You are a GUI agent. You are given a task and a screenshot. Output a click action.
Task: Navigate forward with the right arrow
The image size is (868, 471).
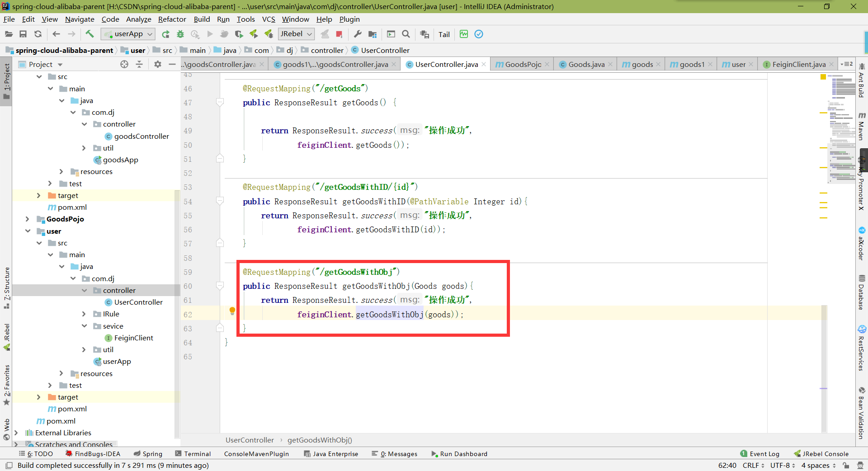[x=71, y=34]
